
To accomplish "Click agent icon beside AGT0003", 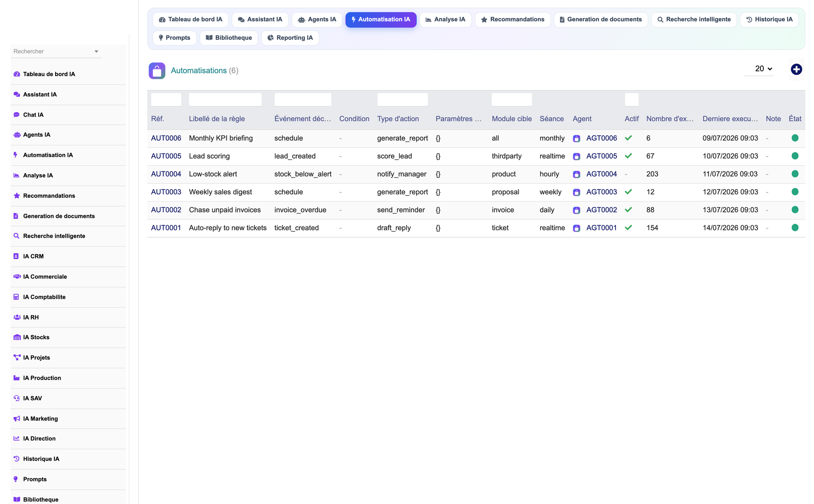I will [x=576, y=192].
